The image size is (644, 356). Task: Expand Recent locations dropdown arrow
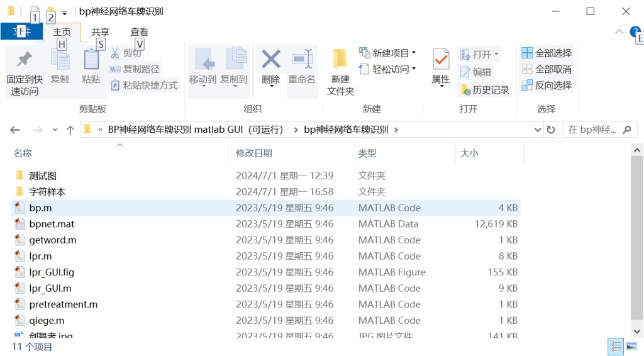click(x=55, y=130)
